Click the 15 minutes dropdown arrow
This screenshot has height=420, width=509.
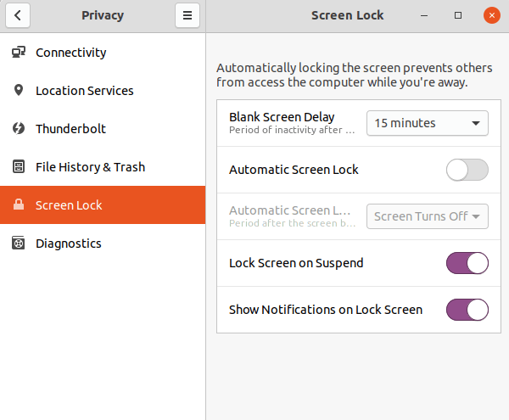pos(476,123)
